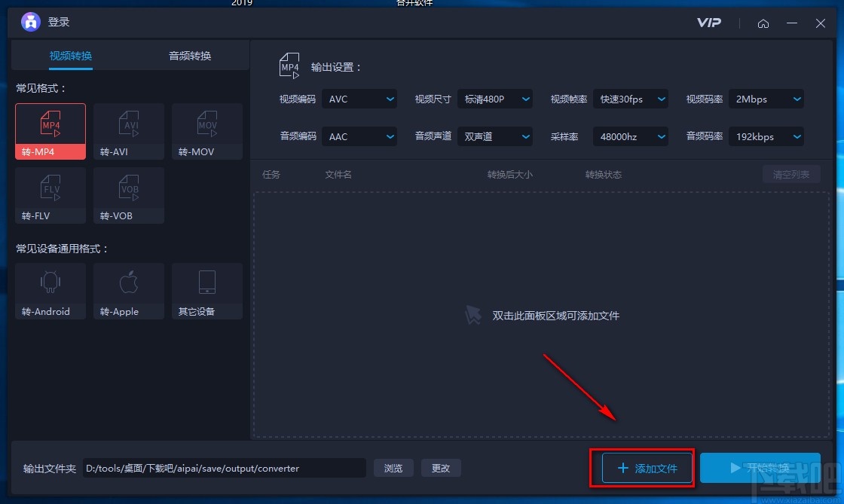Pick the 转-FLV output format
844x504 pixels.
pos(50,194)
